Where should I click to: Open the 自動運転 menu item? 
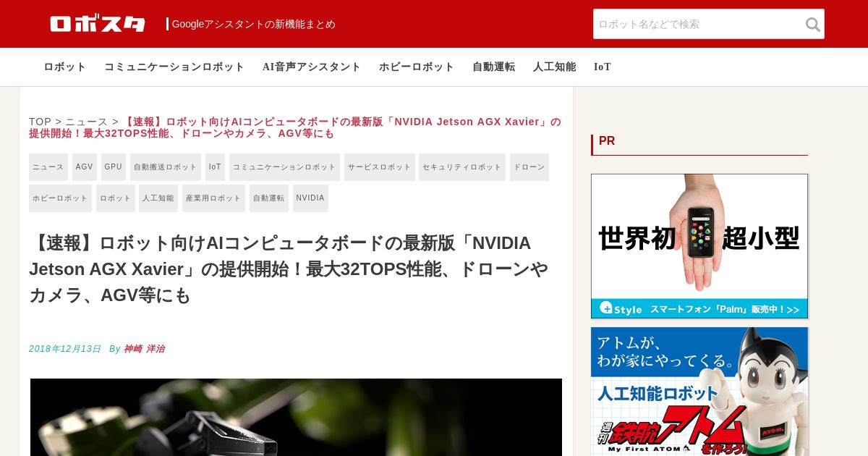[x=494, y=67]
